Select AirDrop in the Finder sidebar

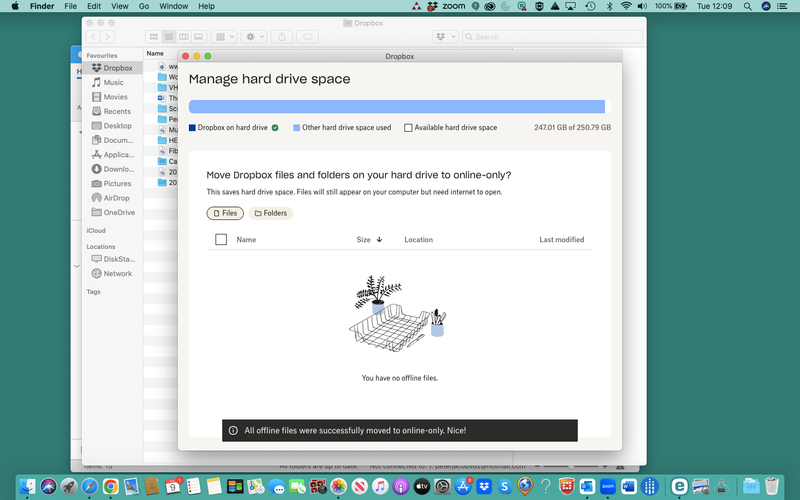pyautogui.click(x=116, y=198)
